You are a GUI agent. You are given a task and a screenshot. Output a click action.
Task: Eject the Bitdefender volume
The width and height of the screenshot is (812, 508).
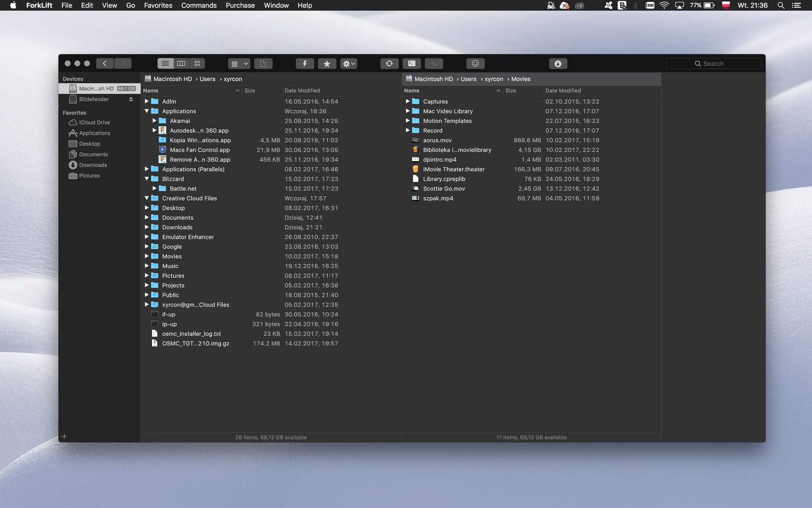[x=131, y=99]
